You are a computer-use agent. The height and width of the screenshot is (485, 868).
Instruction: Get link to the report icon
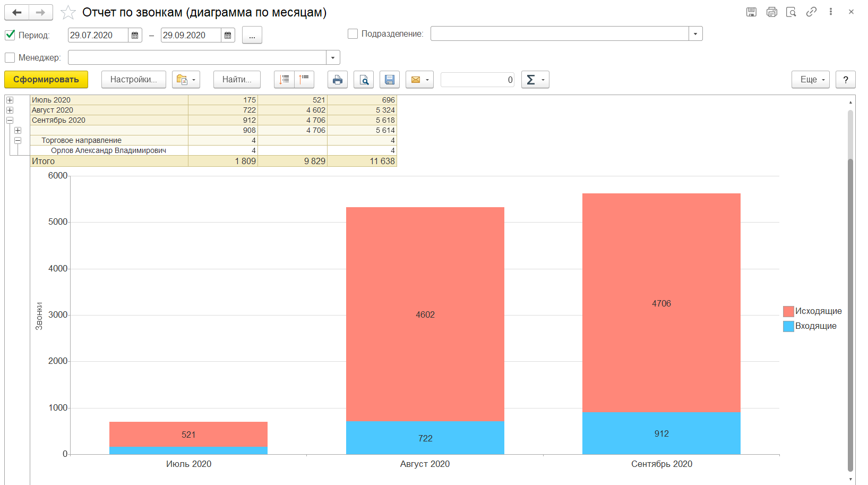[x=811, y=12]
